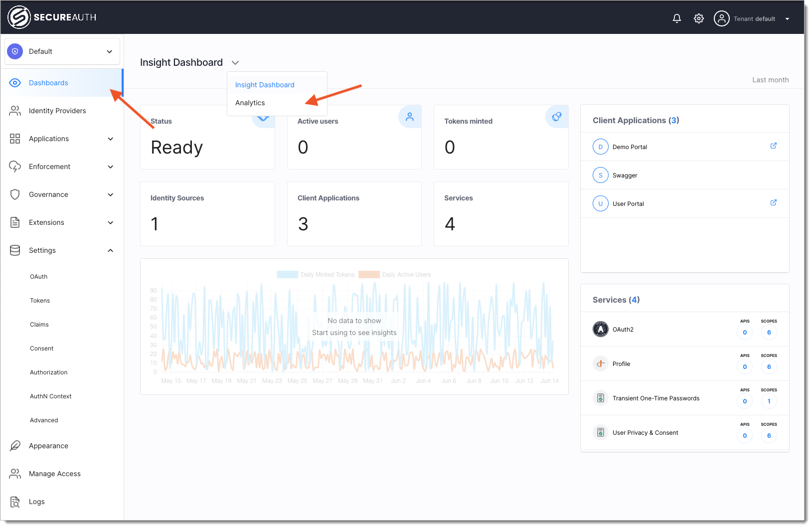Click the Services count card
The width and height of the screenshot is (812, 528).
(501, 214)
